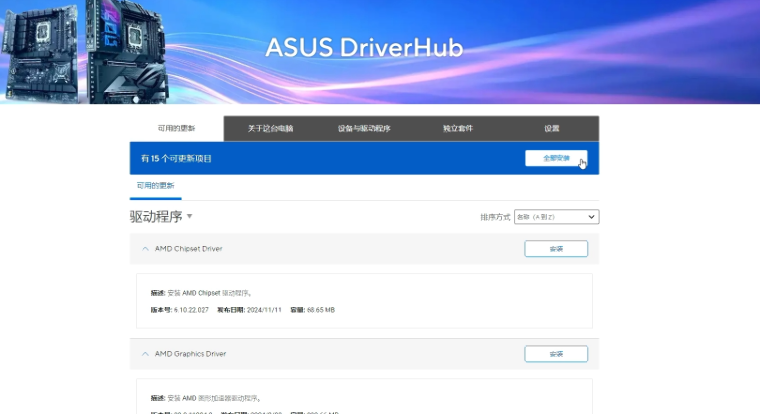Viewport: 760px width, 414px height.
Task: Click the 安装 AMD Chipset 驱动程序 description
Action: coord(209,293)
